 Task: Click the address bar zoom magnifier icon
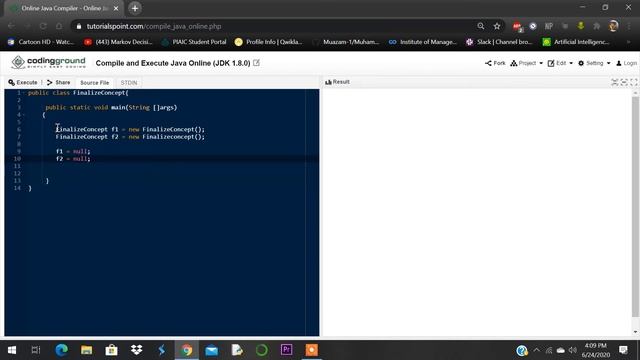click(481, 26)
